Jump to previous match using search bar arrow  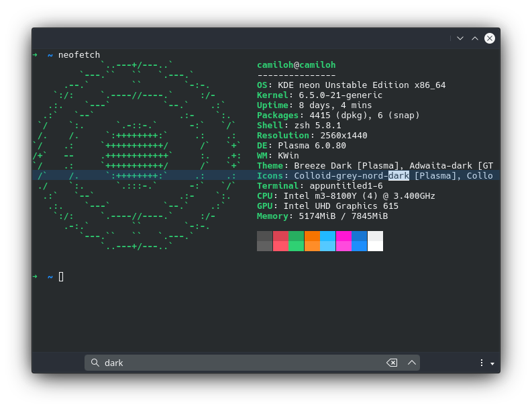412,363
